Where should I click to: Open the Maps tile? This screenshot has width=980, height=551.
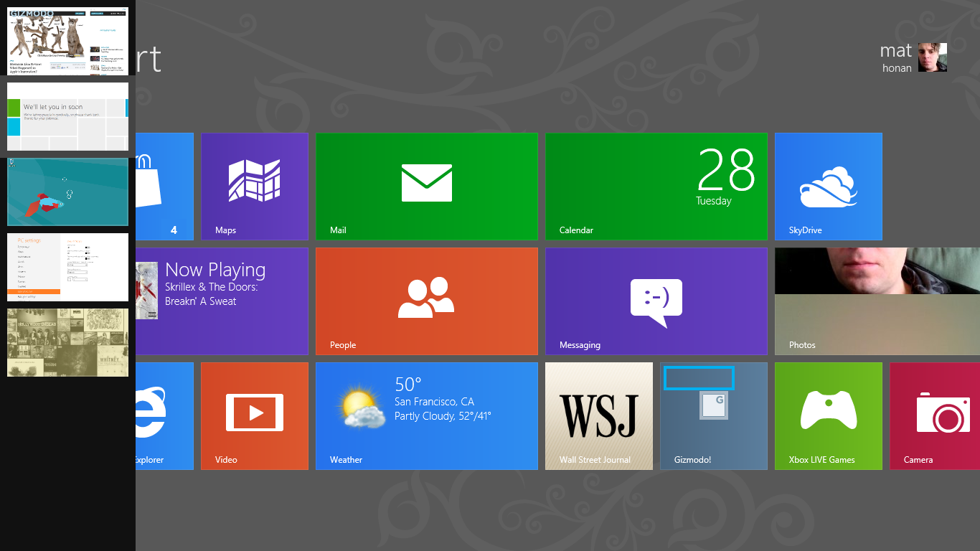coord(255,187)
